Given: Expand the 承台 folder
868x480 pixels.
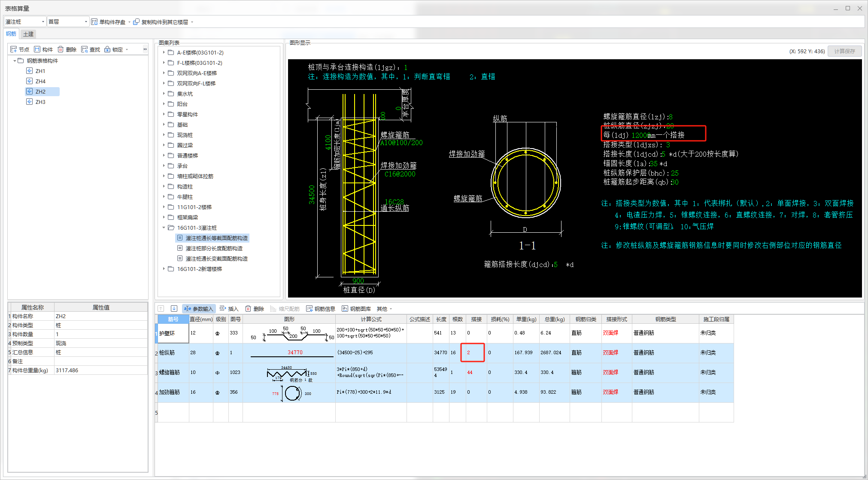Looking at the screenshot, I should (x=164, y=166).
